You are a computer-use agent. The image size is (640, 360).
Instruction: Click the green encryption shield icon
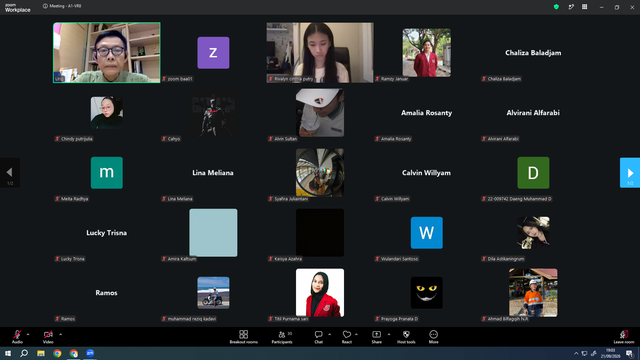click(556, 7)
